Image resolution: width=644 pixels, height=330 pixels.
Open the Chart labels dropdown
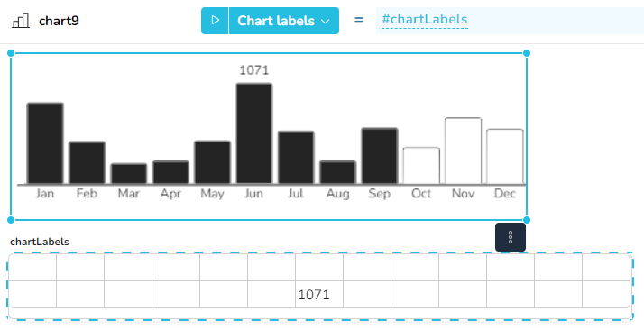[x=284, y=21]
